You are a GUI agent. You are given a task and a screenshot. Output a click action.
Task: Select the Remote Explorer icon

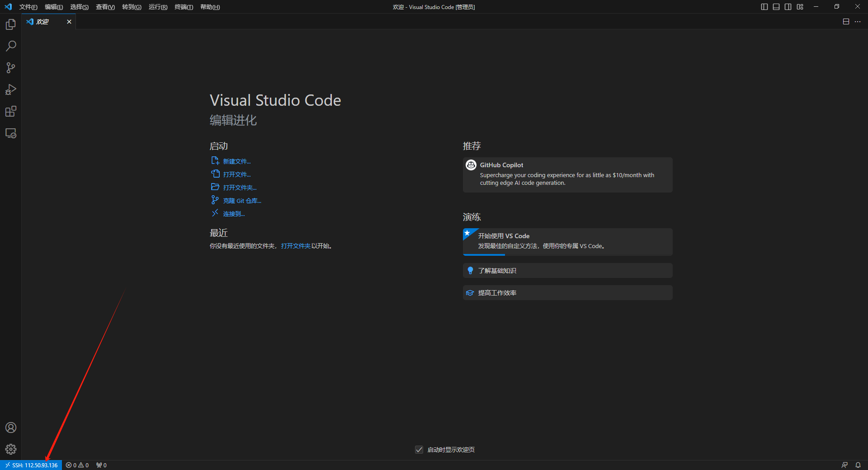click(10, 133)
